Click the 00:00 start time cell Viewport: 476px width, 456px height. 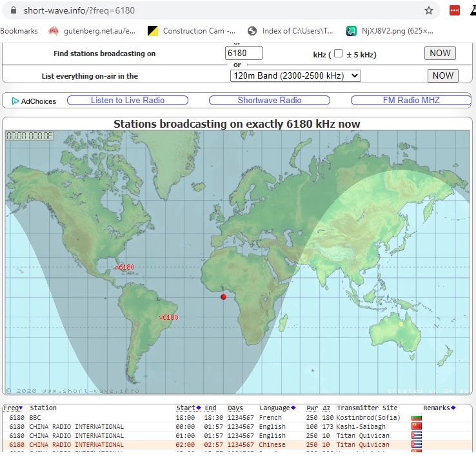pos(185,426)
